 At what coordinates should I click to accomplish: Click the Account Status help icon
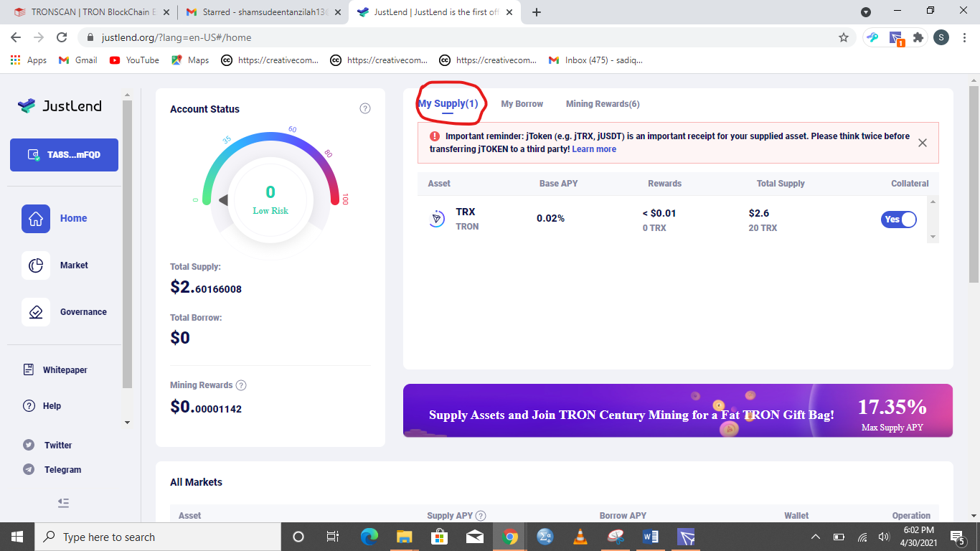tap(365, 109)
